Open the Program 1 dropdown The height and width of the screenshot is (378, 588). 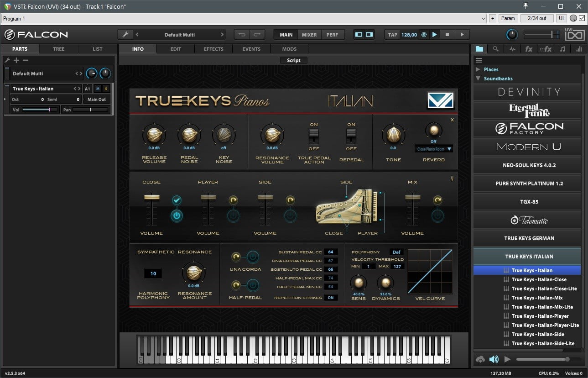point(244,18)
